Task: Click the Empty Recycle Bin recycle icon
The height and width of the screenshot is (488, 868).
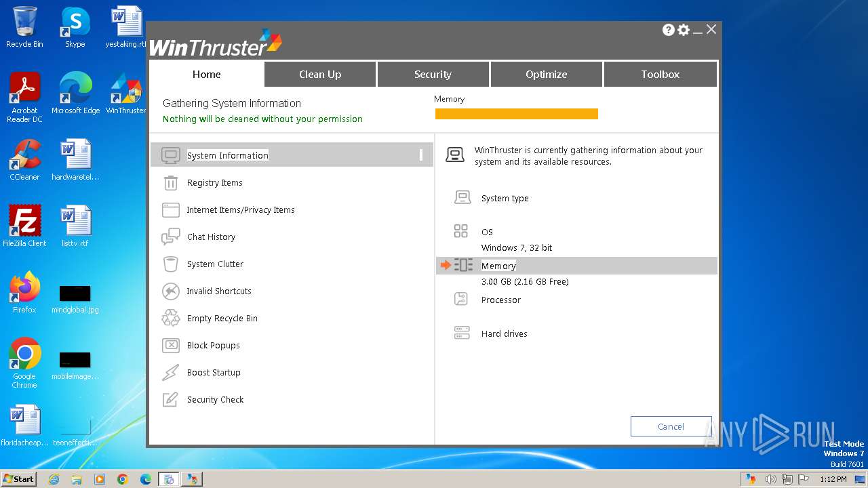Action: point(170,319)
